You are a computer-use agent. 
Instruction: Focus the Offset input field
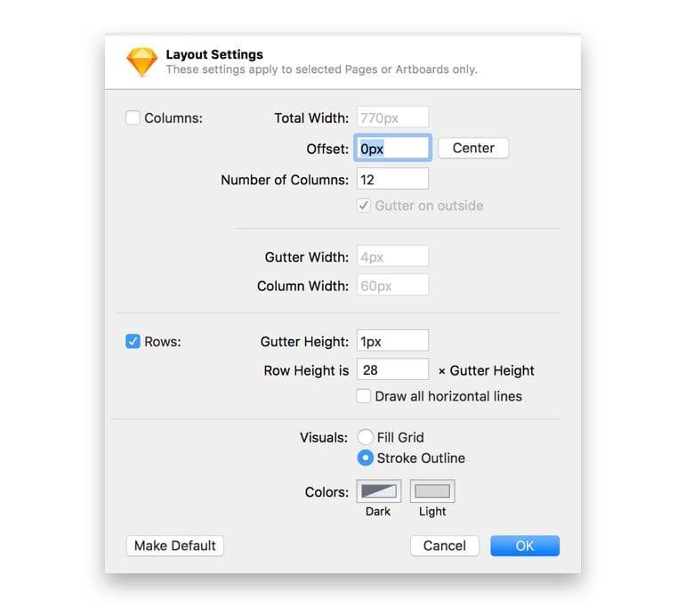pyautogui.click(x=392, y=148)
